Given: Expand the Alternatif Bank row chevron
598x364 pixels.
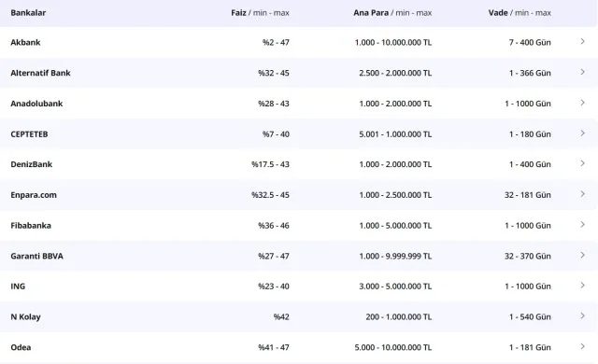Looking at the screenshot, I should (582, 72).
